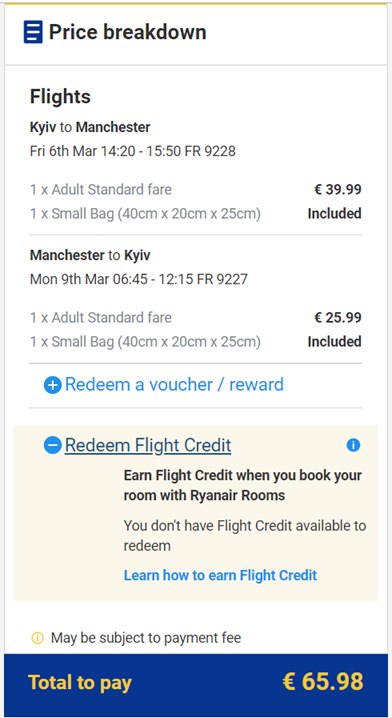Click Ryanair Rooms Flight Credit promo text
Image resolution: width=392 pixels, height=718 pixels.
coord(243,485)
